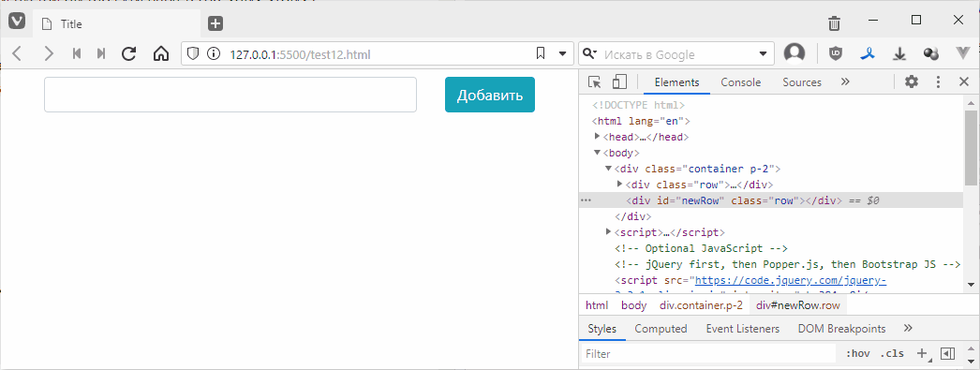Show more DevTools panel tabs
Image resolution: width=980 pixels, height=370 pixels.
tap(845, 81)
